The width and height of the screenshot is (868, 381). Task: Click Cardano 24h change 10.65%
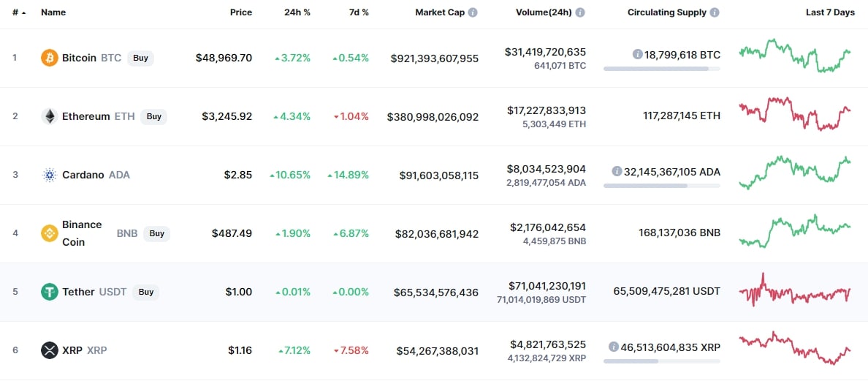(290, 175)
